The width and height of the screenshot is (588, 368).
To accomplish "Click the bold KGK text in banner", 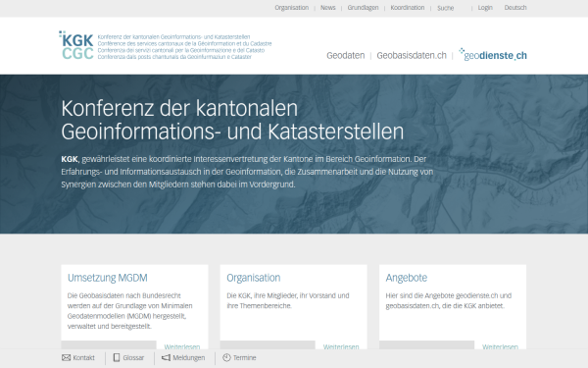I will coord(70,159).
